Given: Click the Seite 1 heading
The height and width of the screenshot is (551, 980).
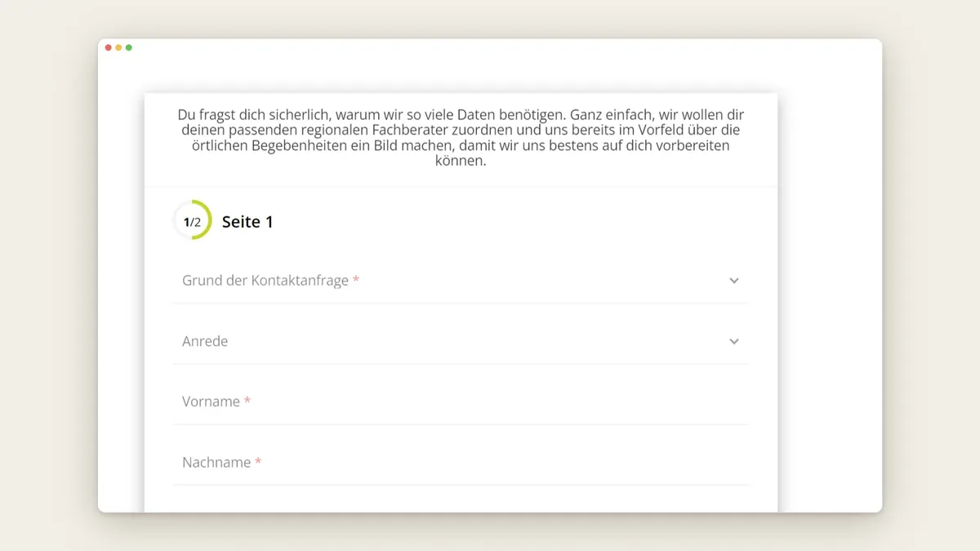Looking at the screenshot, I should pyautogui.click(x=247, y=222).
